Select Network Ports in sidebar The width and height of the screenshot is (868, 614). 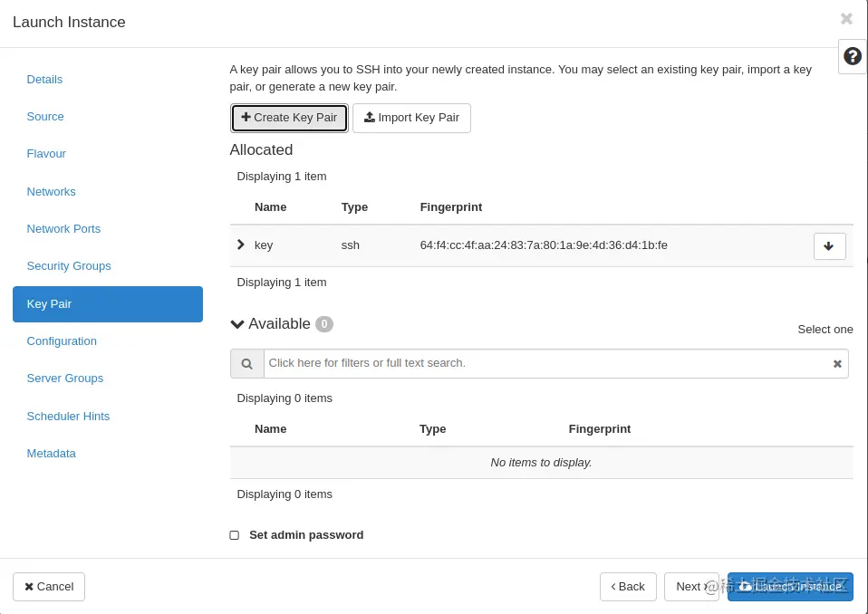(x=63, y=229)
